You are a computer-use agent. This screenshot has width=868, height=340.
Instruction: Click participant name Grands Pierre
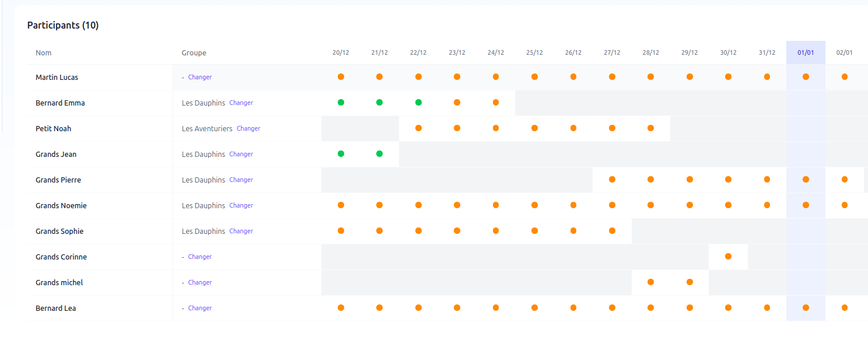[x=58, y=180]
